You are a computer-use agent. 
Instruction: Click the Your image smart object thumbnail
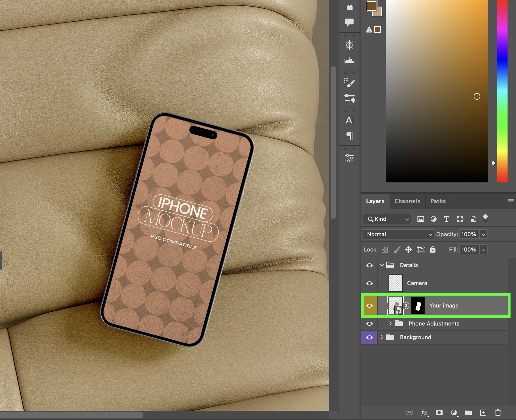[x=396, y=306]
